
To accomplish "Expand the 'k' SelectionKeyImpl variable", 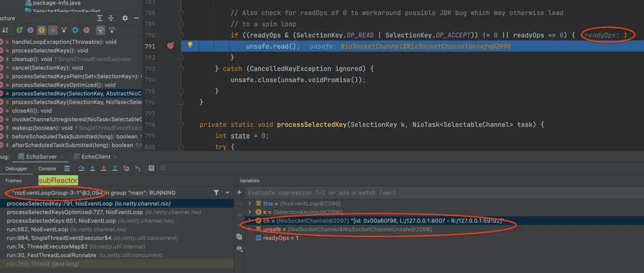I will (250, 212).
